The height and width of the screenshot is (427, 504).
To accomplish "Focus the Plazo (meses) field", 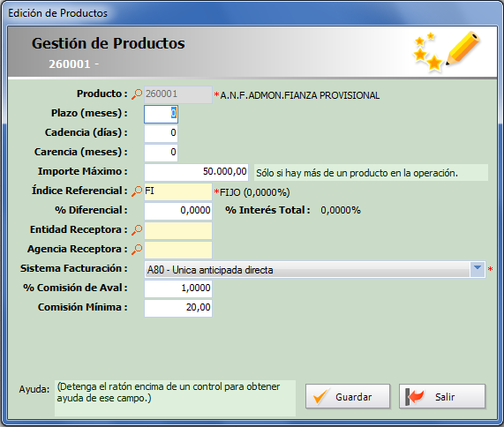I will (x=161, y=114).
